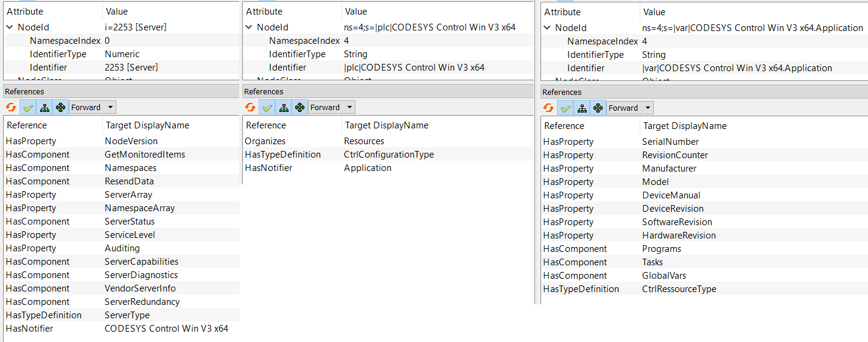Select the DeviceRevision property row
This screenshot has height=342, width=868.
coord(704,209)
